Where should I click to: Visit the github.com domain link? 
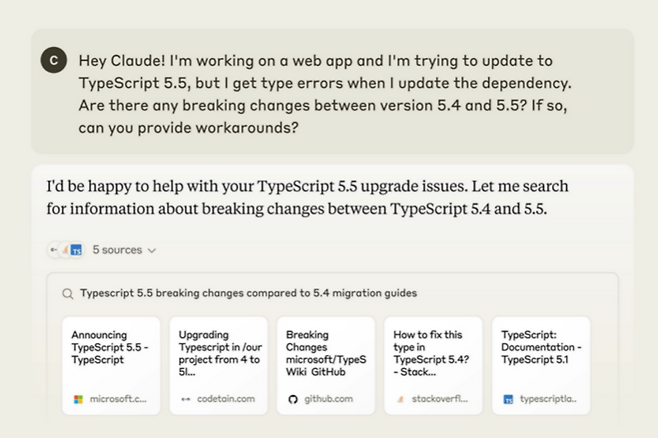328,398
